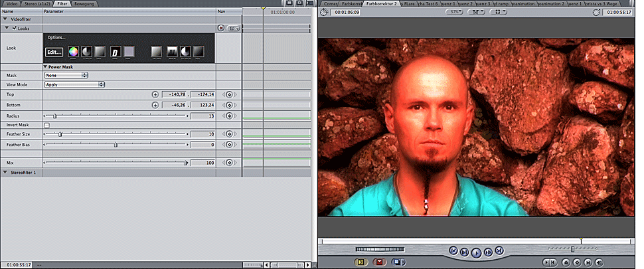The width and height of the screenshot is (644, 269).
Task: Add keyframe for the Mix parameter
Action: [x=228, y=163]
